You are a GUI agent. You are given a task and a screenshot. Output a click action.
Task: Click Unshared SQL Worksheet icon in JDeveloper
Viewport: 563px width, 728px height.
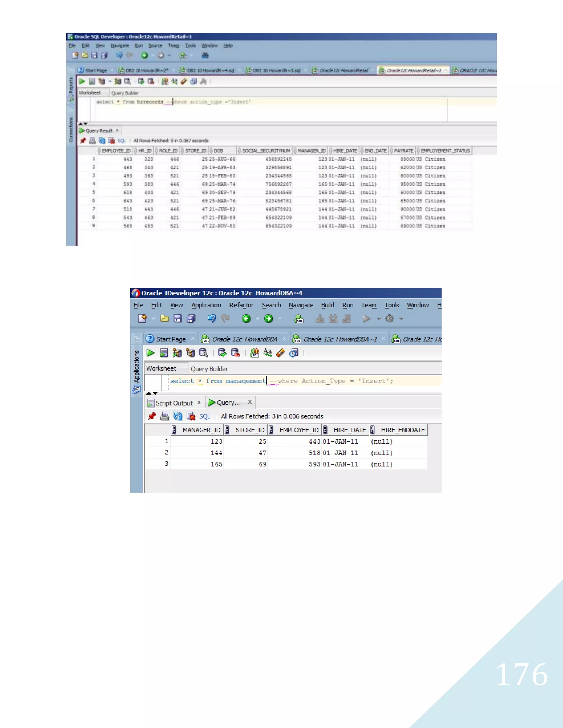click(255, 353)
